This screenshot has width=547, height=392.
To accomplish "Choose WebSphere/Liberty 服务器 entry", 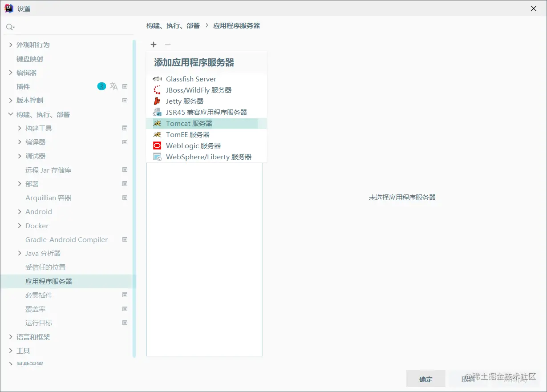I will (x=207, y=157).
